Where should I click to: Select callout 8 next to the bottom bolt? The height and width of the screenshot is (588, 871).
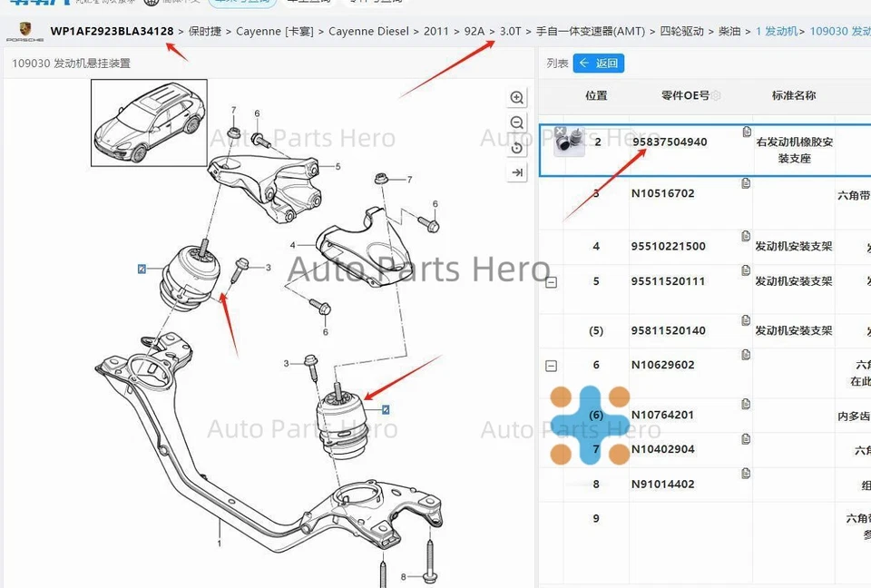[x=403, y=577]
